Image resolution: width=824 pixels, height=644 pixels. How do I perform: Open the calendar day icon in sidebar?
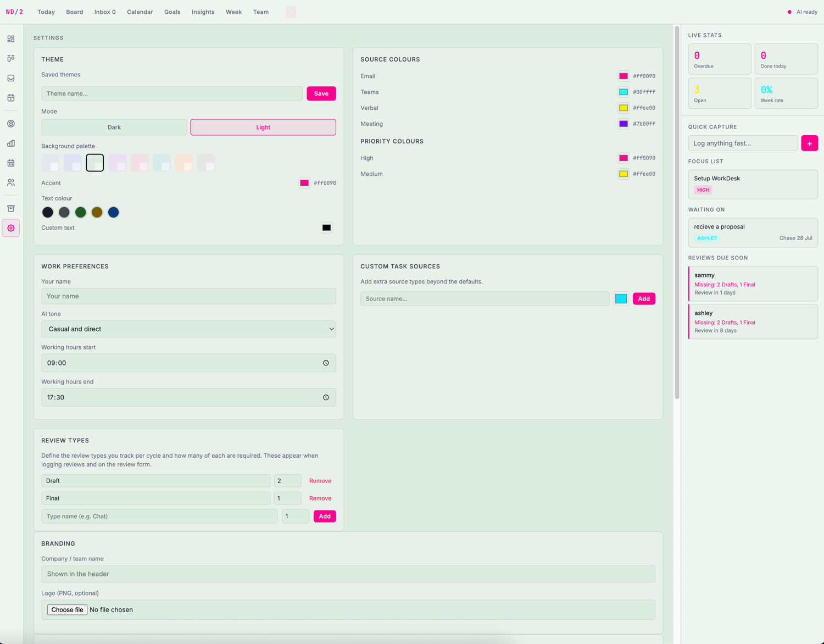click(x=11, y=98)
